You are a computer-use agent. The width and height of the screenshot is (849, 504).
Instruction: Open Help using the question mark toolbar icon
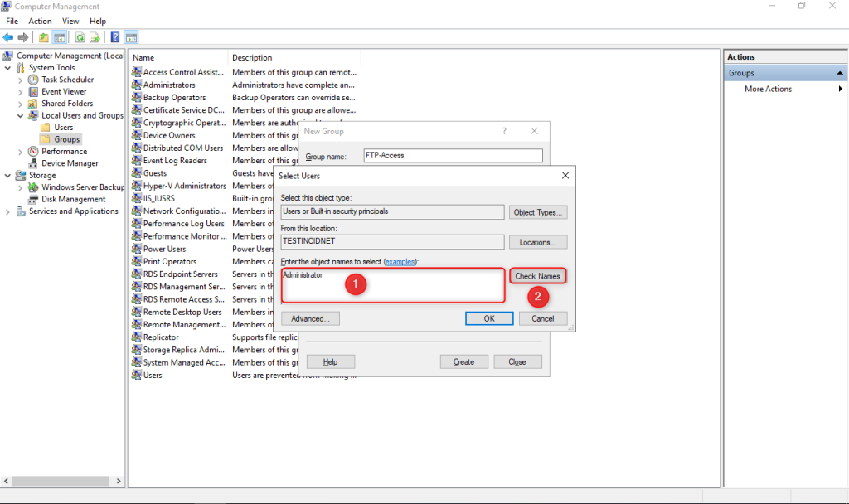115,37
